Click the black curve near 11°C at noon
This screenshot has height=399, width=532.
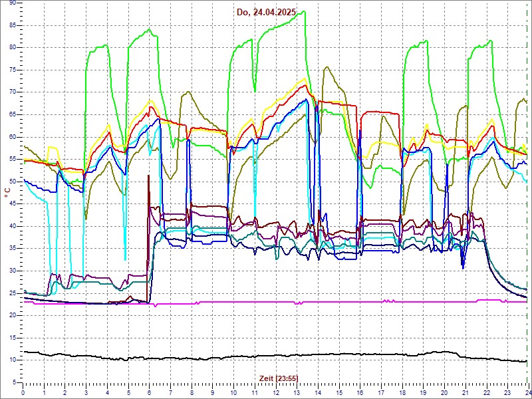click(275, 356)
